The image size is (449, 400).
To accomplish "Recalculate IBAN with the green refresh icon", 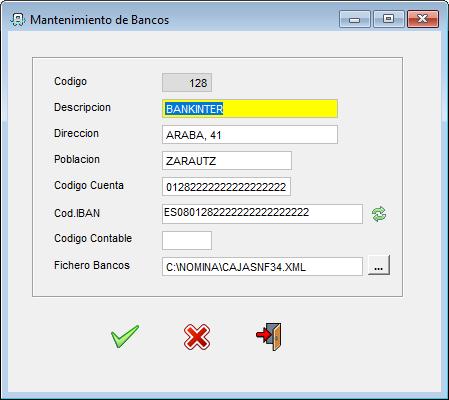I will (x=379, y=214).
